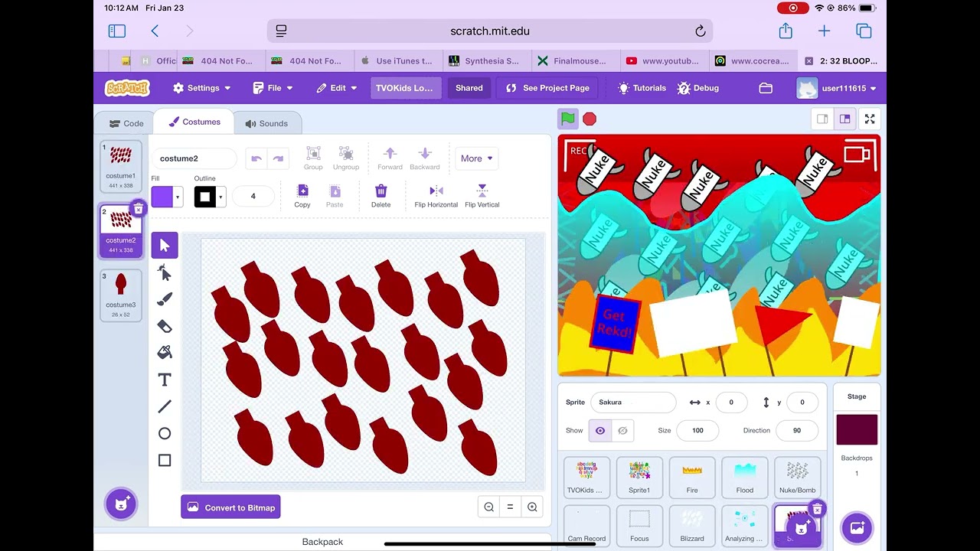The image size is (980, 551).
Task: Open the Backpack panel
Action: (x=322, y=541)
